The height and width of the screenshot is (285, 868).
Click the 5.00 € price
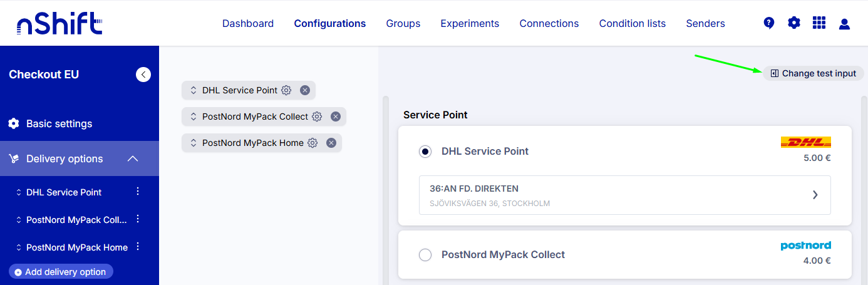pos(817,158)
